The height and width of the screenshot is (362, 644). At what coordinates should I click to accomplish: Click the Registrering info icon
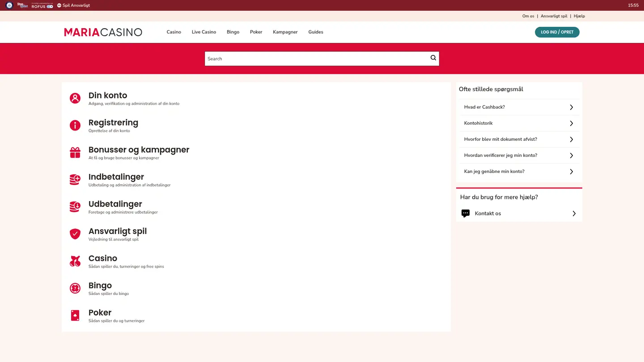[75, 126]
